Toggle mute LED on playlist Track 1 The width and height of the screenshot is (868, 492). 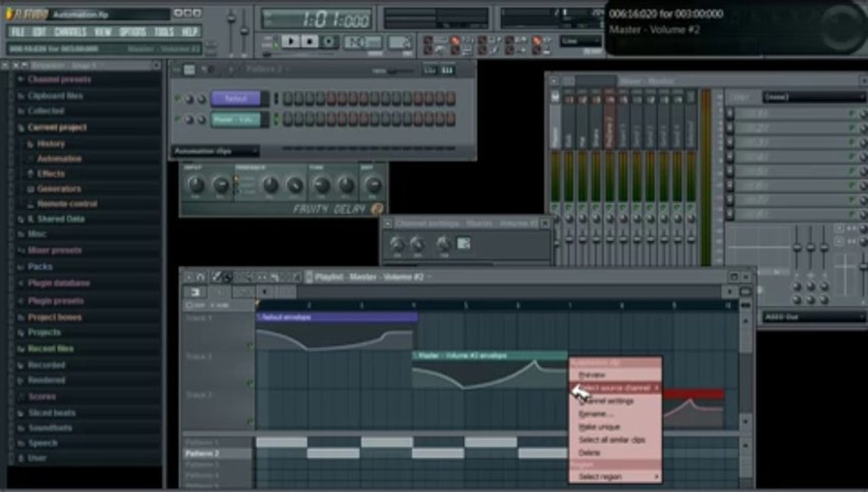point(250,346)
